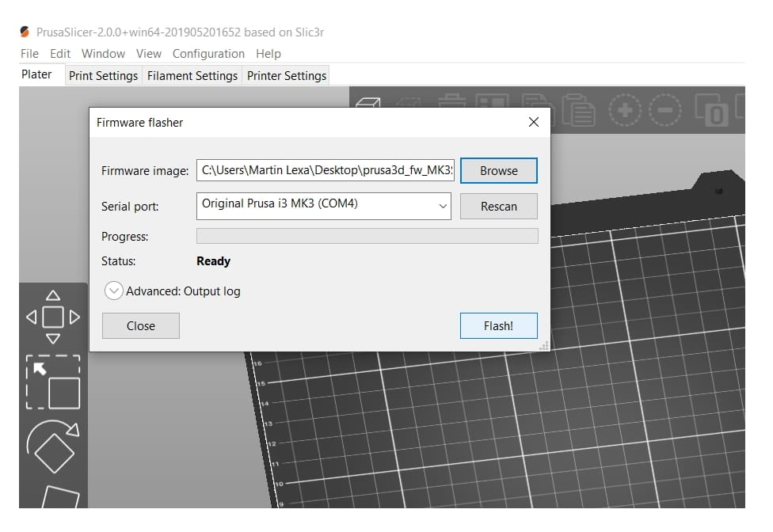Click the Browse button
The width and height of the screenshot is (773, 532).
point(499,170)
